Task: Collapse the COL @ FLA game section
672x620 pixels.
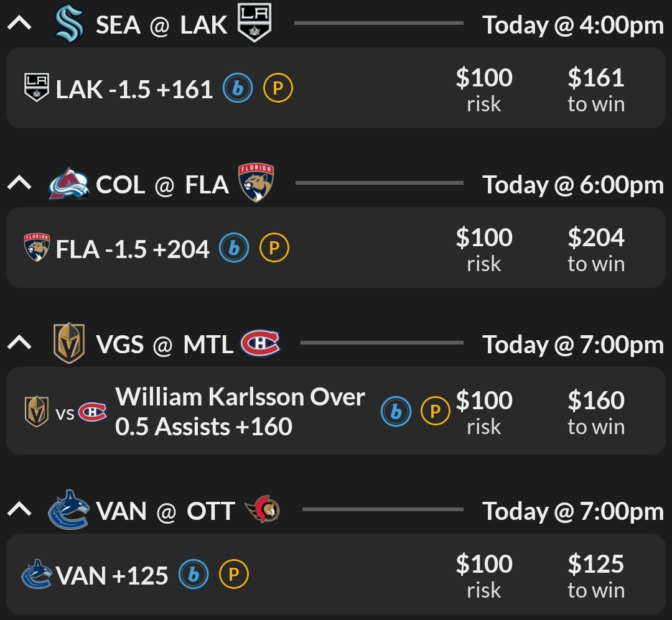Action: (x=20, y=183)
